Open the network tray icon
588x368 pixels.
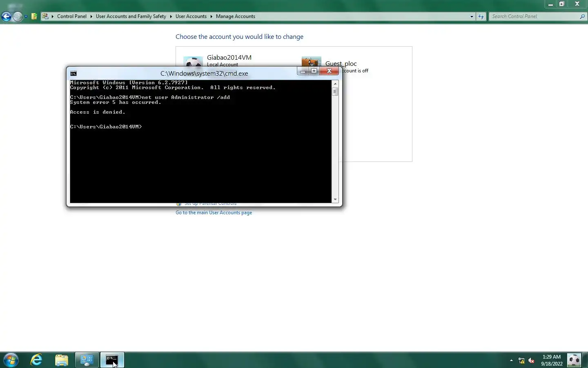coord(521,361)
